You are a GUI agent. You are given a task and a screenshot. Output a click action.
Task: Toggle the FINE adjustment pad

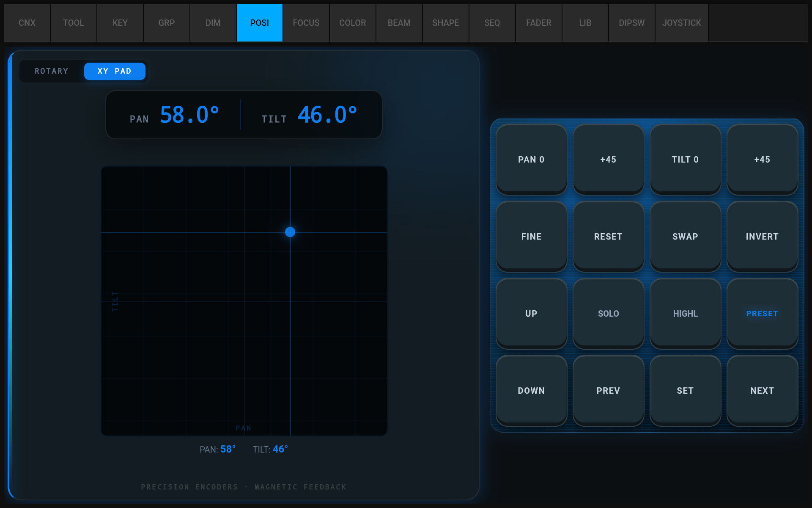click(x=531, y=236)
